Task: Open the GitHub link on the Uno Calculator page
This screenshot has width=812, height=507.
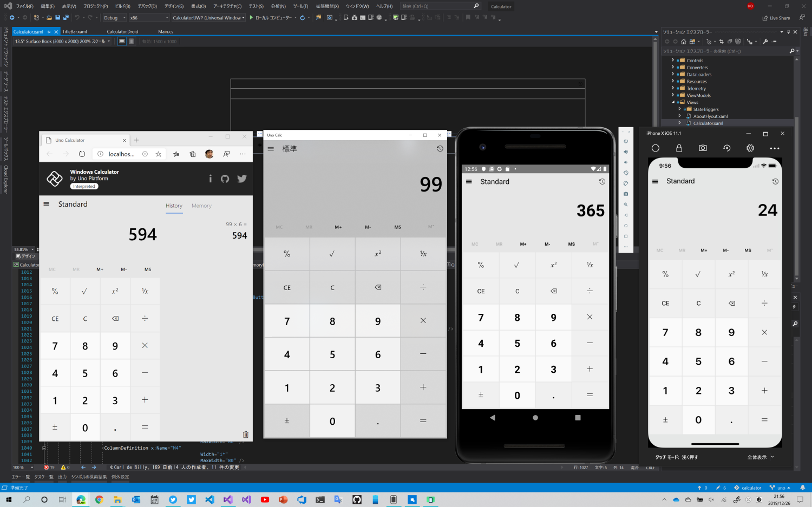Action: click(225, 179)
